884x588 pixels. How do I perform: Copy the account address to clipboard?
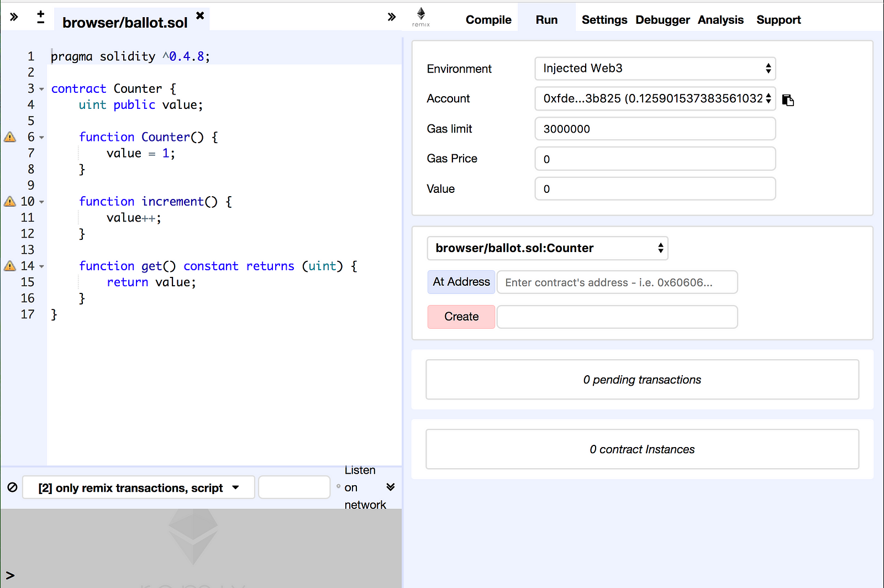pos(788,100)
